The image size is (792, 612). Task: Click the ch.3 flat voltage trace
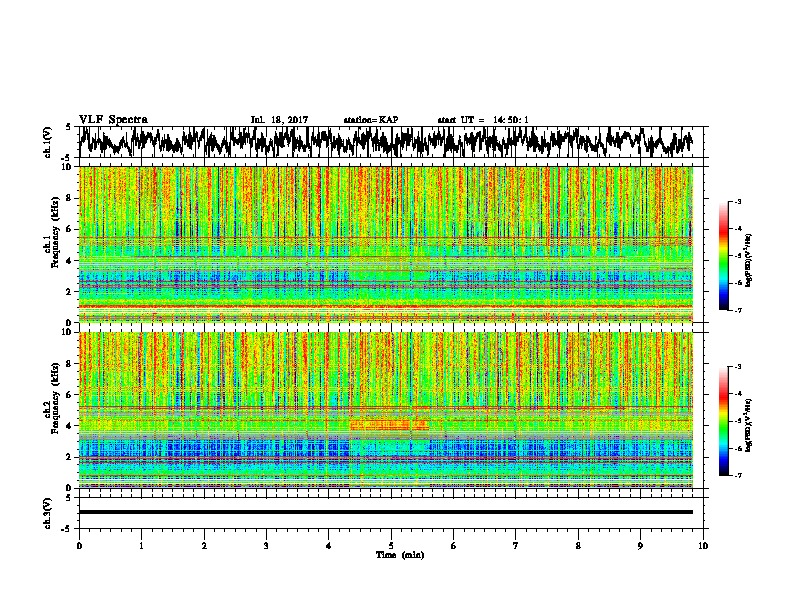coord(386,512)
